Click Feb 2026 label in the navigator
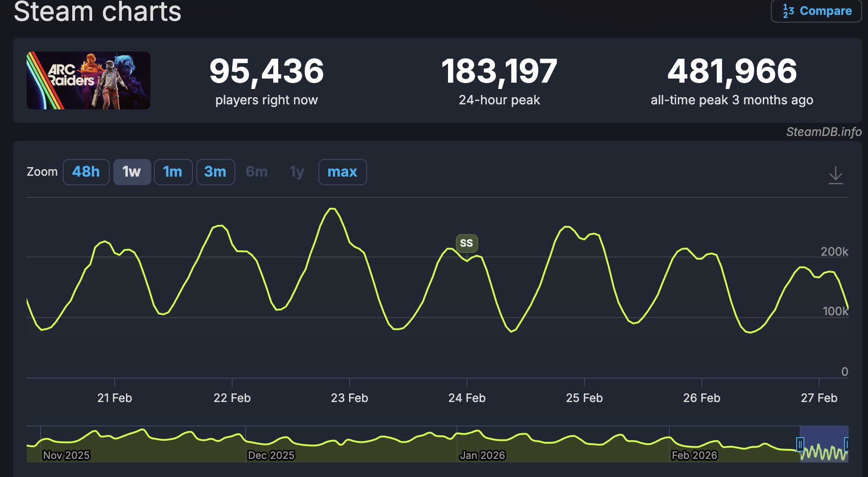Viewport: 868px width, 477px height. click(x=694, y=455)
